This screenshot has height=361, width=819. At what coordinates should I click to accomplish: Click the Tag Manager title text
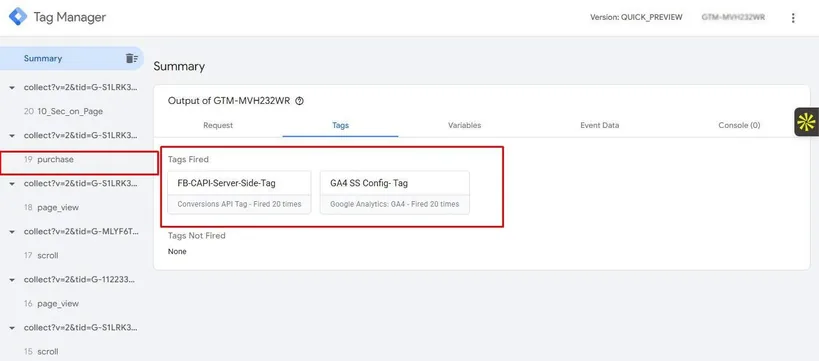(x=69, y=17)
